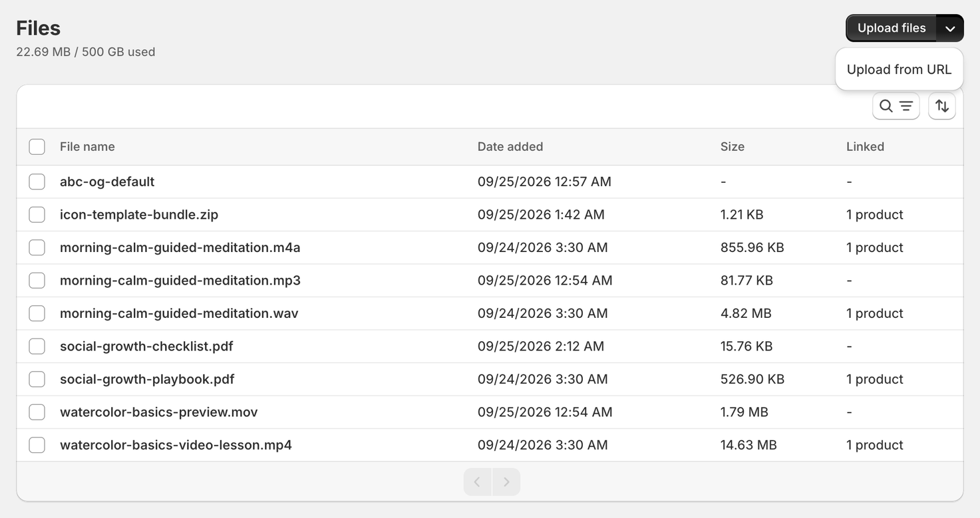Screen dimensions: 980x518
Task: Open watercolor-basics-preview.mov
Action: (x=159, y=412)
